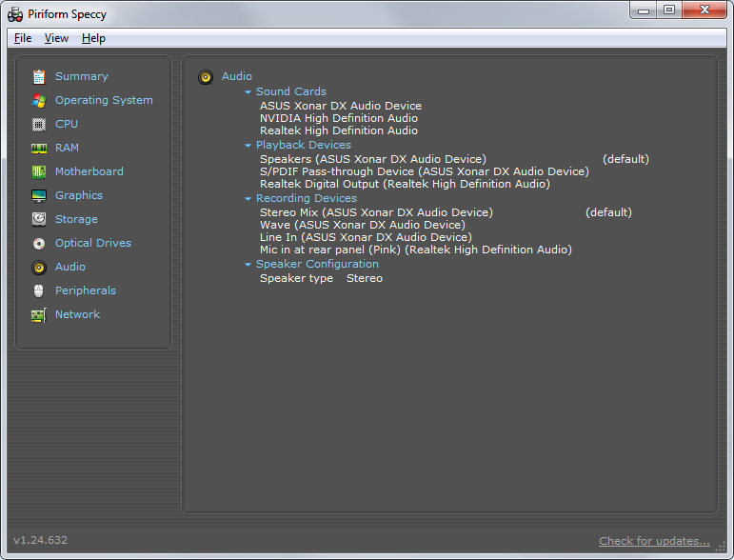Viewport: 734px width, 560px height.
Task: Open the RAM section
Action: [67, 148]
